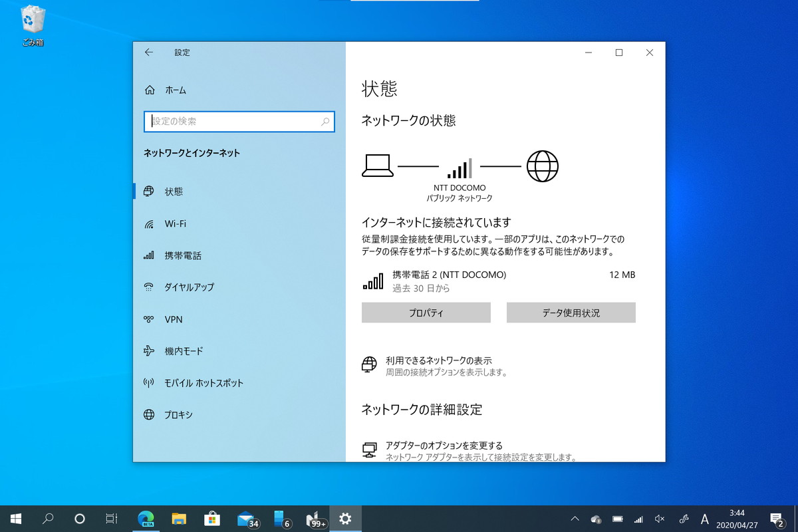Click the プロパティ button
This screenshot has width=798, height=532.
pyautogui.click(x=426, y=313)
